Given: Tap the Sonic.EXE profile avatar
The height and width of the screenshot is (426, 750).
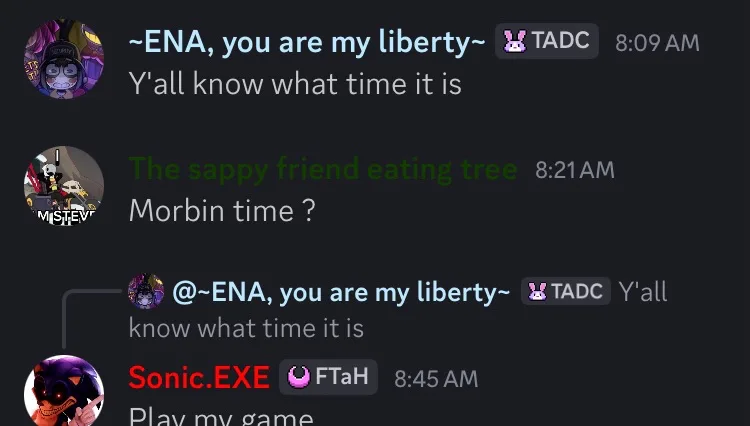Looking at the screenshot, I should [x=64, y=393].
